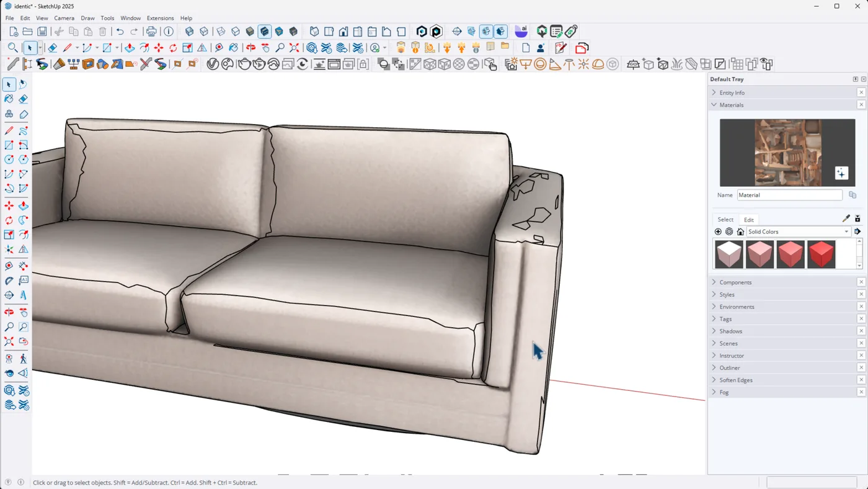The width and height of the screenshot is (868, 489).
Task: Expand the Soften Edges panel
Action: (735, 380)
